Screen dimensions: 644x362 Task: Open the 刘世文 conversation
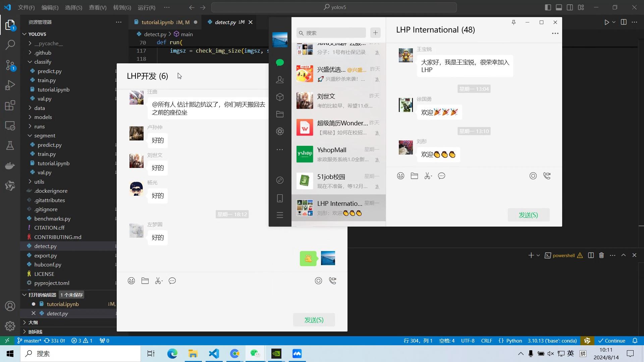click(338, 101)
